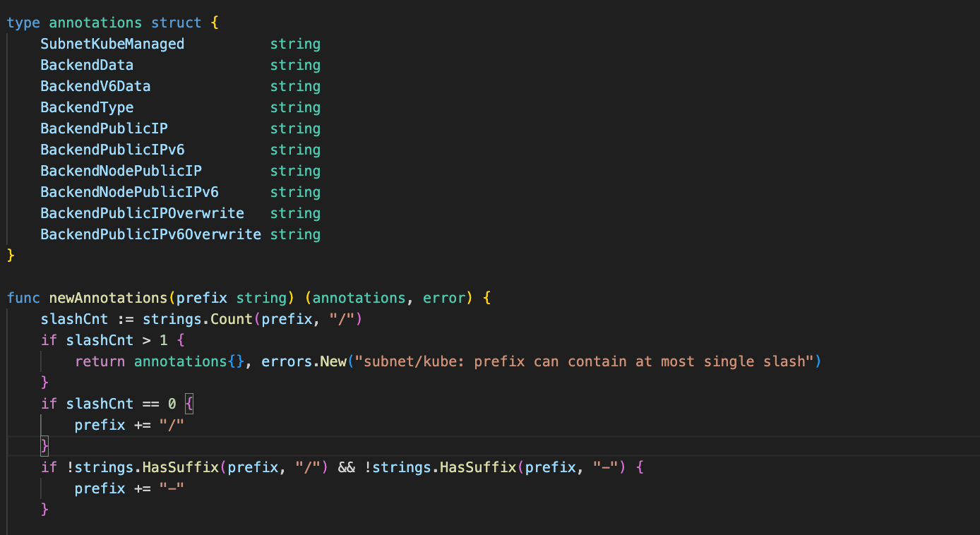This screenshot has width=980, height=535.
Task: Click the 'func' keyword
Action: click(23, 298)
